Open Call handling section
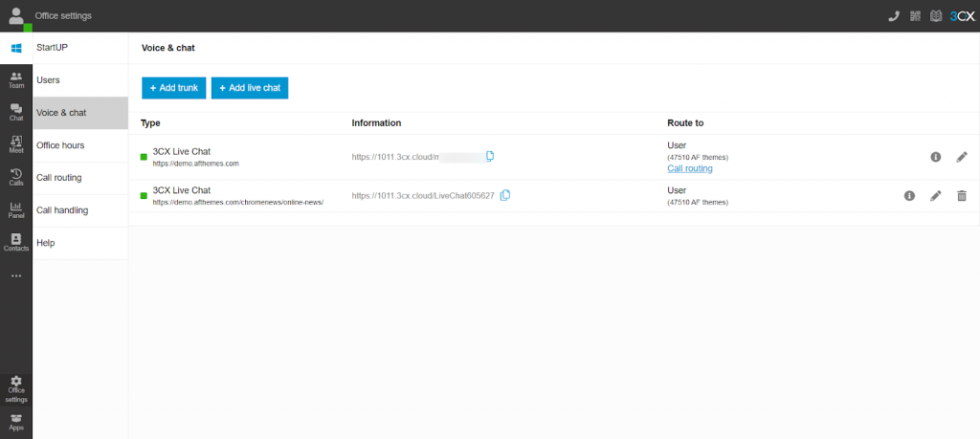This screenshot has height=439, width=980. click(x=80, y=210)
